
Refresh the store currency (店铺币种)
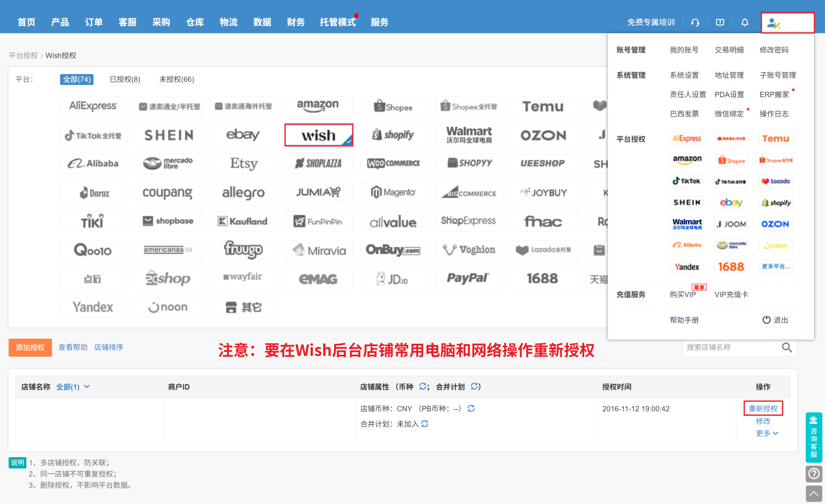point(471,409)
